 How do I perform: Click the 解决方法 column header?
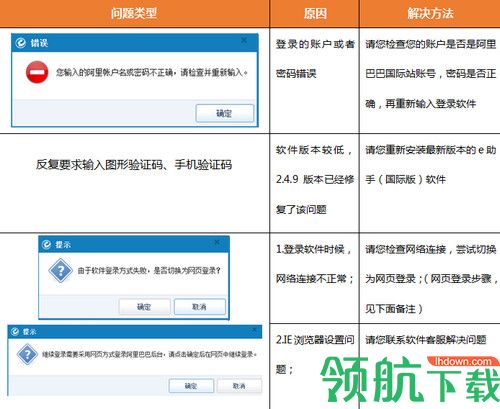click(x=430, y=13)
